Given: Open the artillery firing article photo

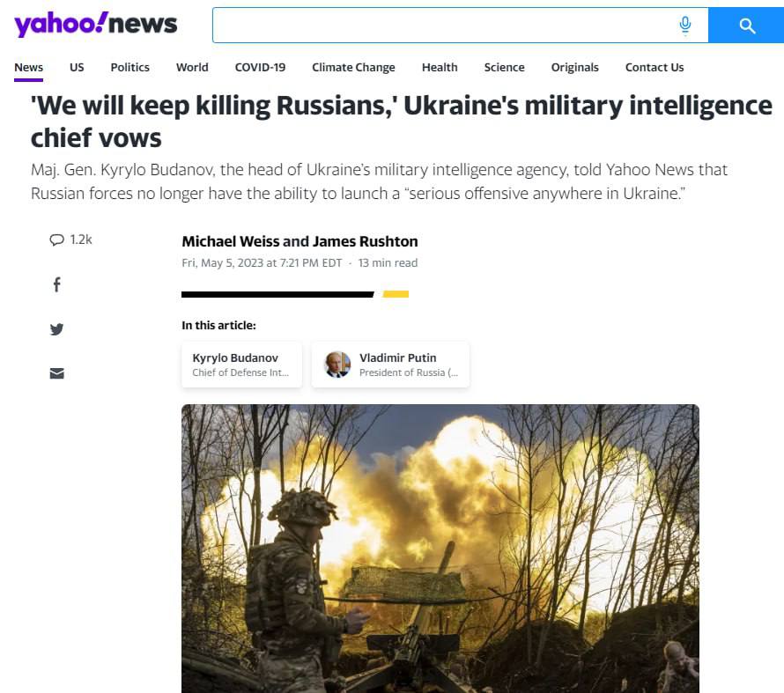Looking at the screenshot, I should click(x=440, y=548).
